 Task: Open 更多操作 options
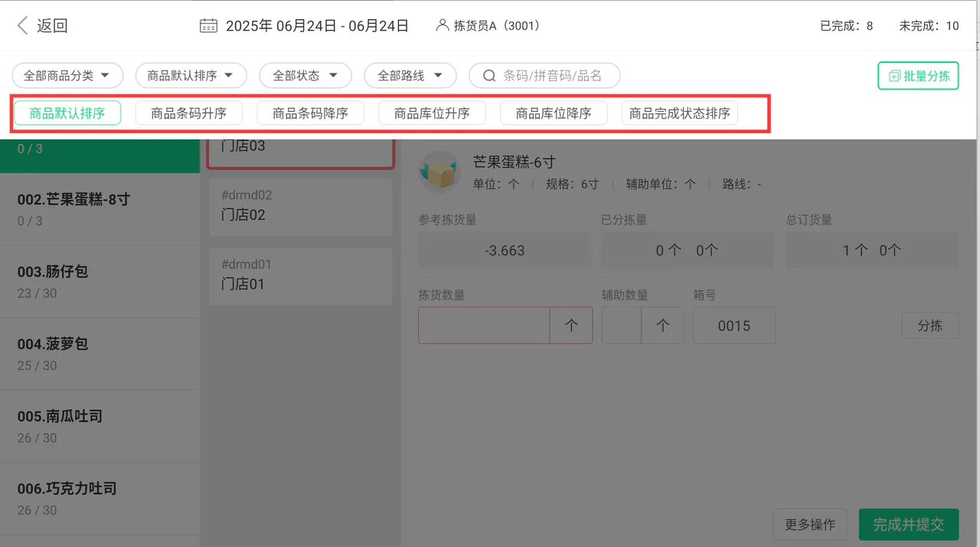pyautogui.click(x=810, y=525)
